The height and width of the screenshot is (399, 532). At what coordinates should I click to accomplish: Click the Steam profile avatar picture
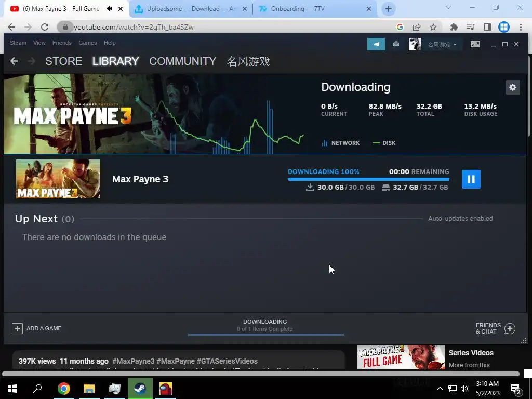click(x=415, y=44)
